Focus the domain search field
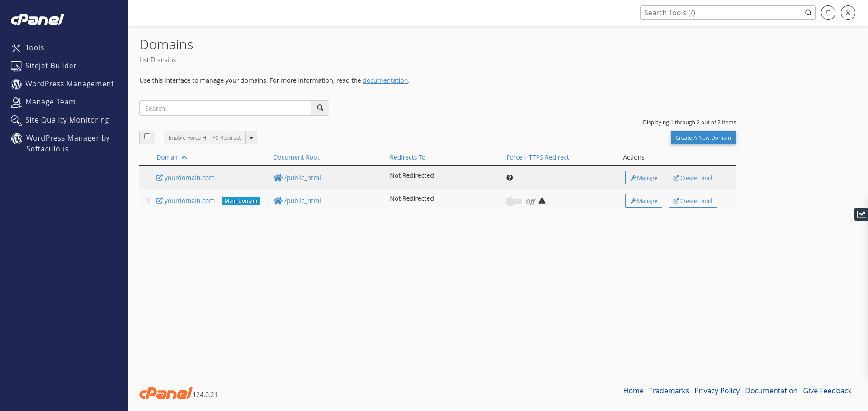The width and height of the screenshot is (868, 411). 225,108
